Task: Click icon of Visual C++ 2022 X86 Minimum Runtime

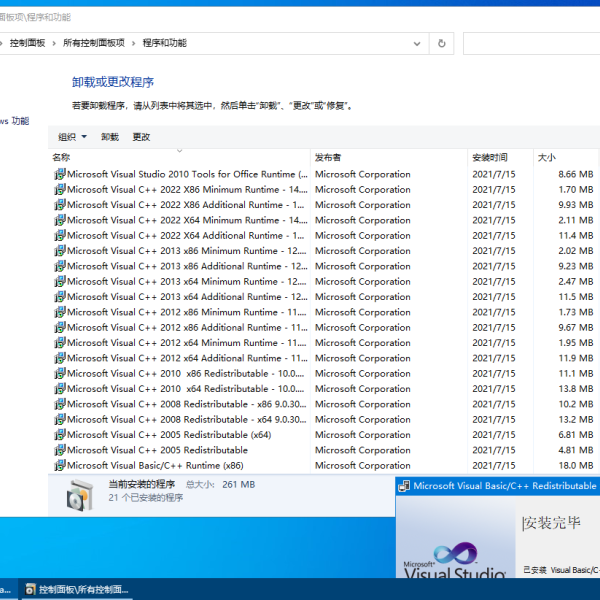Action: (x=60, y=189)
